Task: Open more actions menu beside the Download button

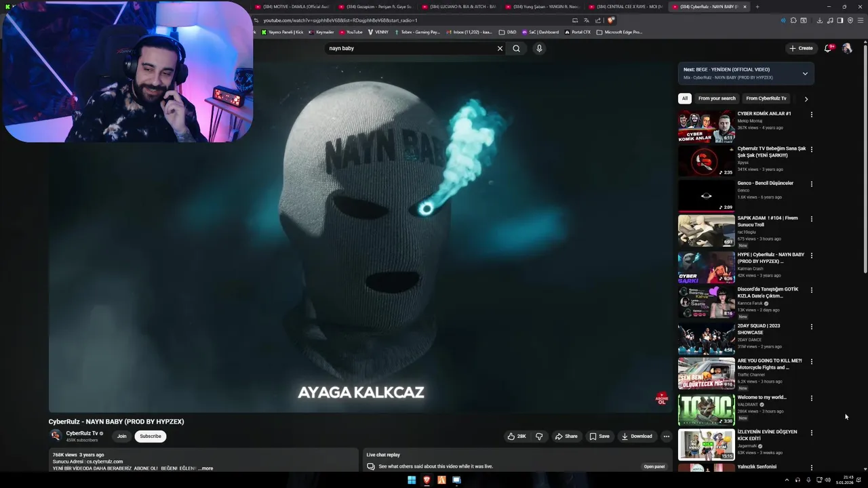Action: pyautogui.click(x=666, y=436)
